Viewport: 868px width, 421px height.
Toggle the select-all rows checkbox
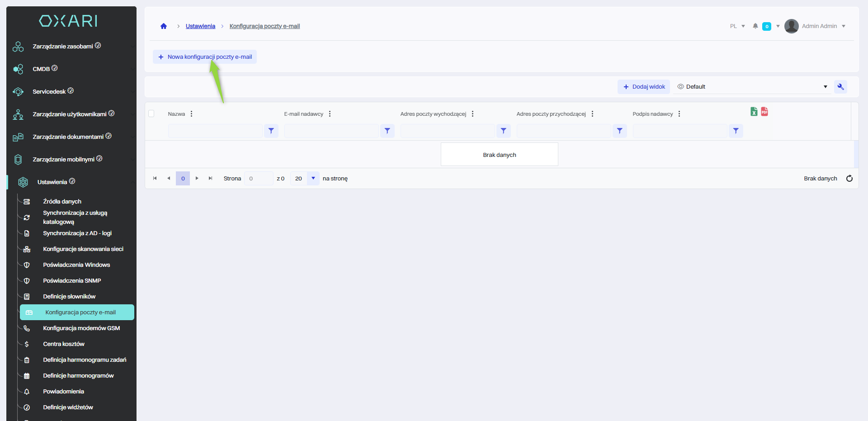coord(151,114)
